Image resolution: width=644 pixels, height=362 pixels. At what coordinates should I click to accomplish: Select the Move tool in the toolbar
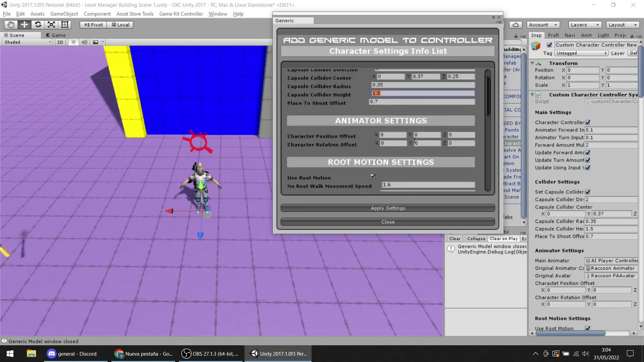tap(24, 24)
